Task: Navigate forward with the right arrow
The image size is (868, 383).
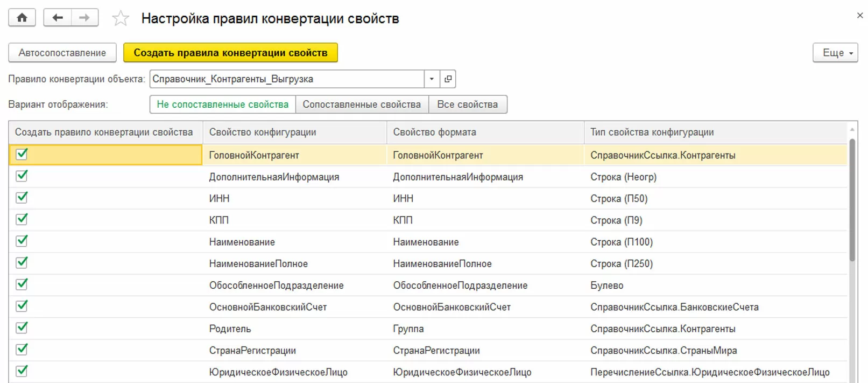Action: (84, 18)
